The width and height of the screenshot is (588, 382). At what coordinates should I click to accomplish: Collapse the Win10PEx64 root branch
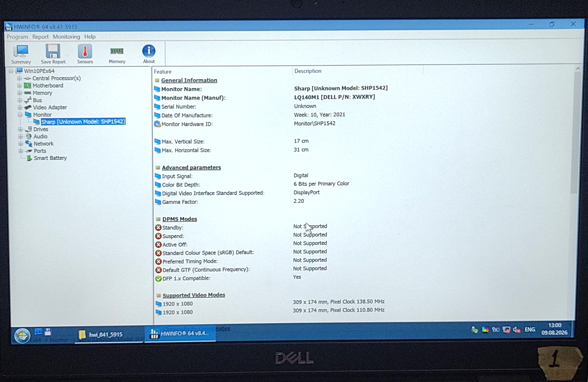(11, 71)
